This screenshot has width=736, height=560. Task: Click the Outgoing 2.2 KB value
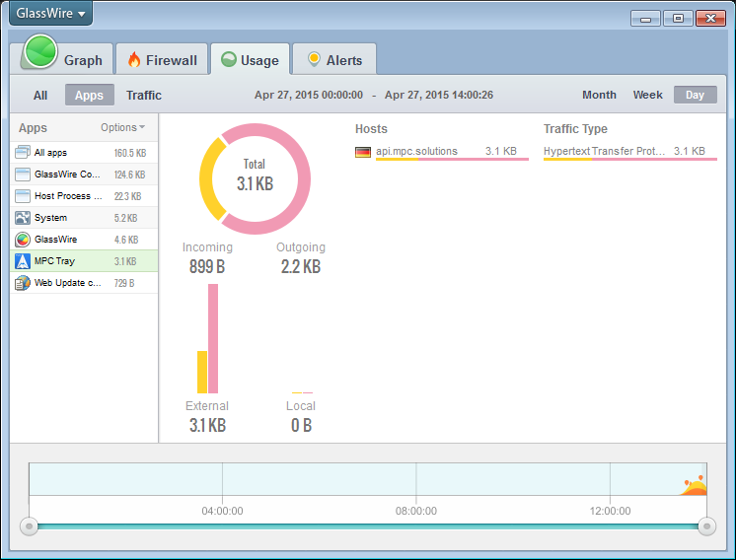click(x=300, y=266)
